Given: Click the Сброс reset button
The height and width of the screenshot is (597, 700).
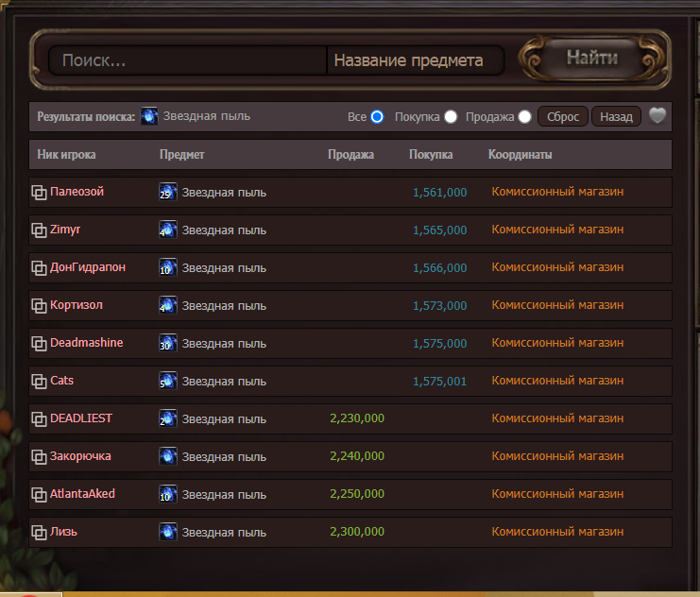Looking at the screenshot, I should point(563,117).
